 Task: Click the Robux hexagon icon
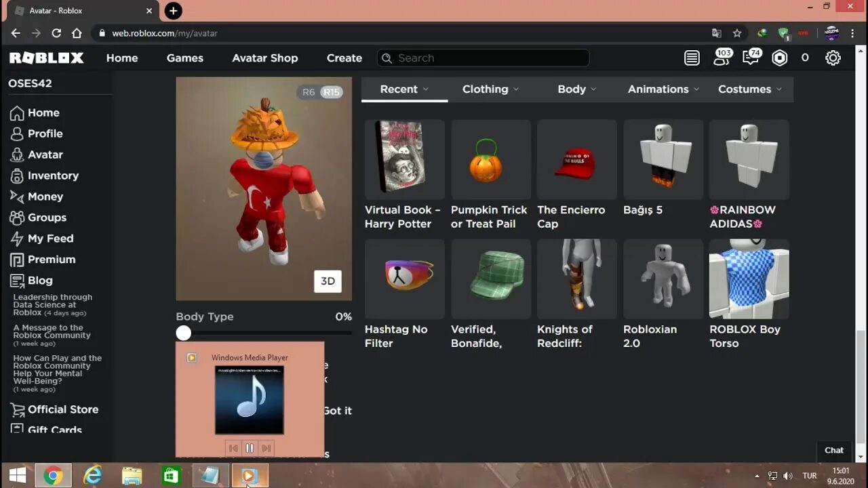click(x=780, y=58)
